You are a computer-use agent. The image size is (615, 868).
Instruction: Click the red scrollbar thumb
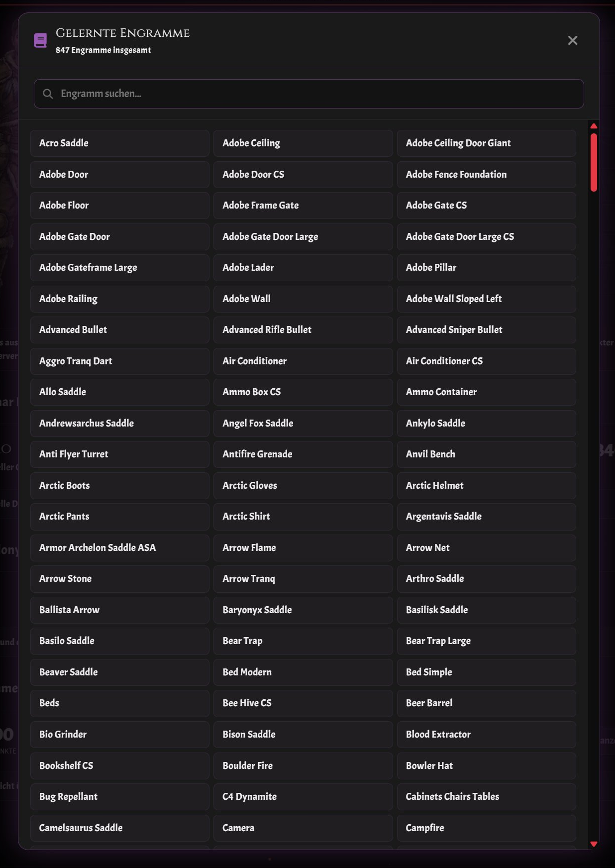click(x=594, y=162)
